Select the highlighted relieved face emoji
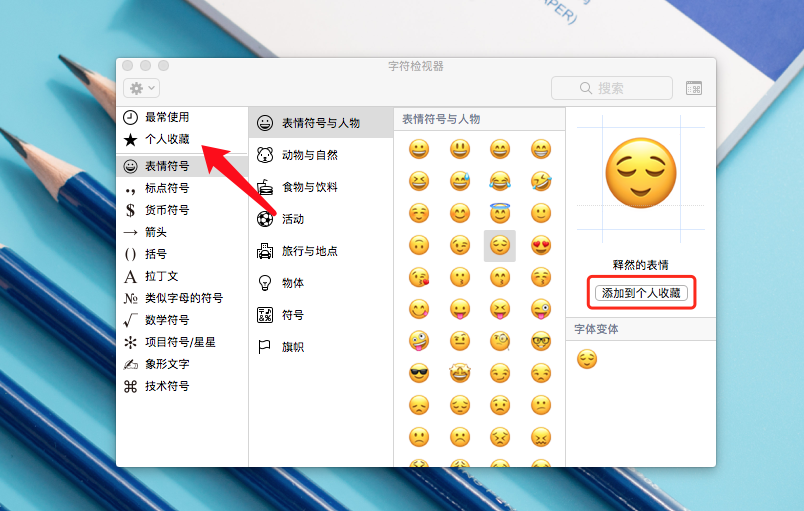 point(500,246)
